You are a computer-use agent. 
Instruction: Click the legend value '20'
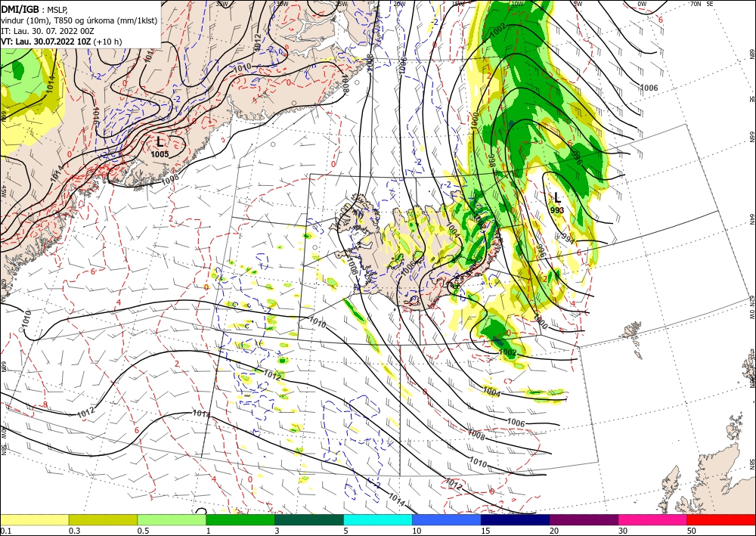554,531
